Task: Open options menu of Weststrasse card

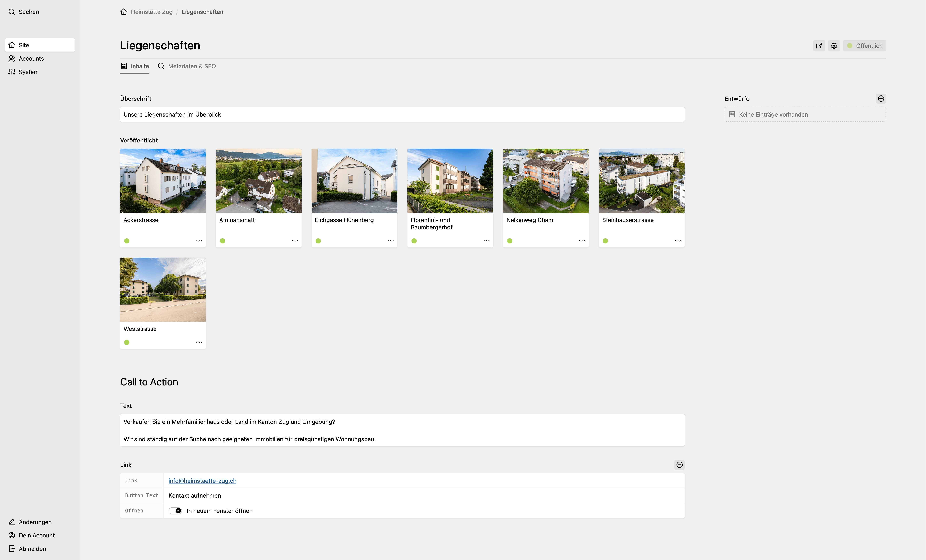Action: point(199,342)
